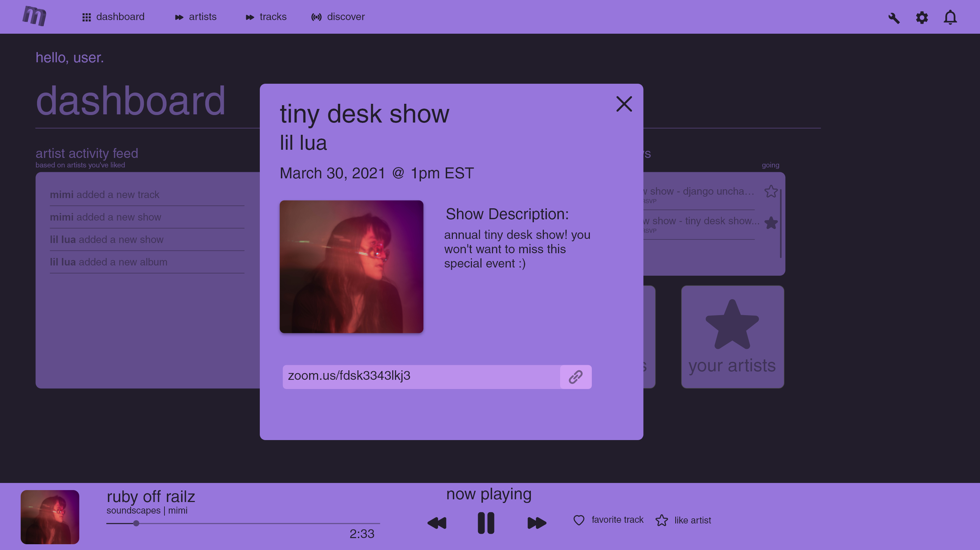Click the track progress slider knob
This screenshot has height=550, width=980.
[136, 523]
